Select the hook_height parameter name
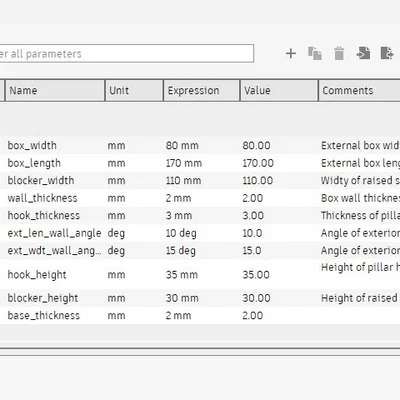The height and width of the screenshot is (400, 400). pyautogui.click(x=37, y=275)
